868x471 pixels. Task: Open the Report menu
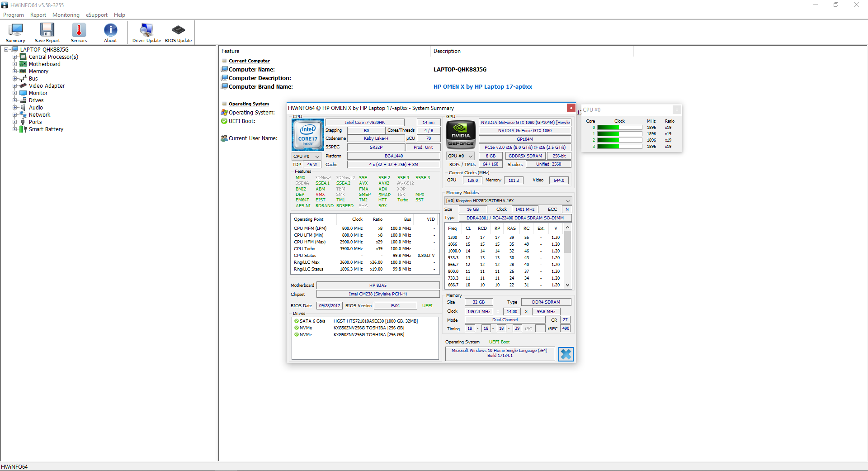[x=38, y=15]
